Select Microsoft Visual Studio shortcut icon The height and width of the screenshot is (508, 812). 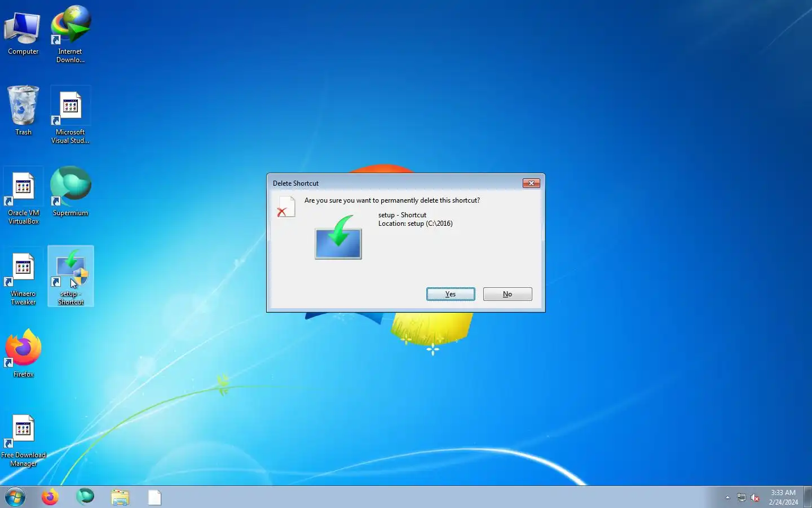[70, 116]
